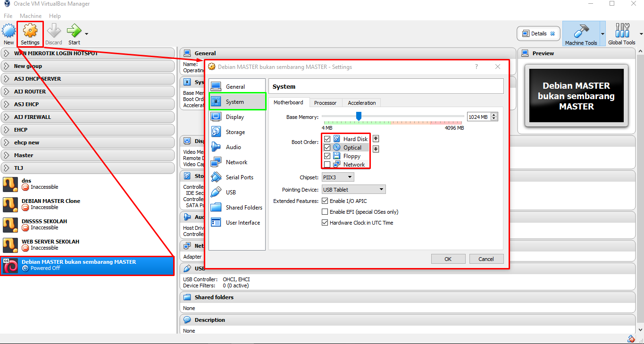Click the Shared folders section header
This screenshot has height=344, width=644.
click(407, 297)
